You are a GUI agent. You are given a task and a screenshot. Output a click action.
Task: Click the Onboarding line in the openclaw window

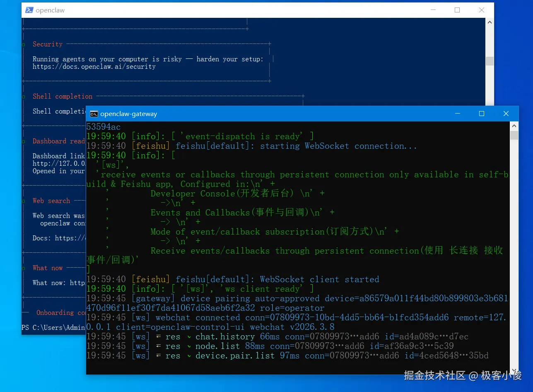coord(61,313)
